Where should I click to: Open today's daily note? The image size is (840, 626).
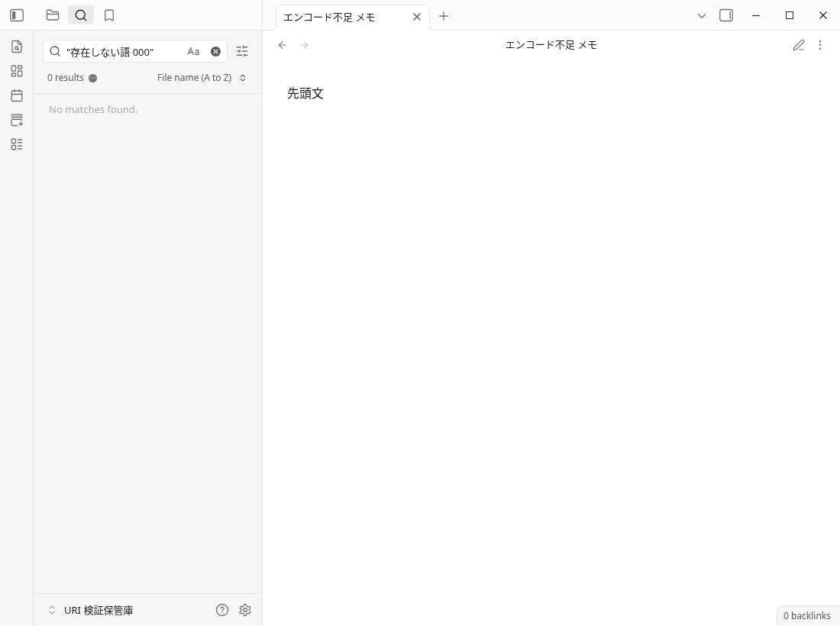point(17,96)
